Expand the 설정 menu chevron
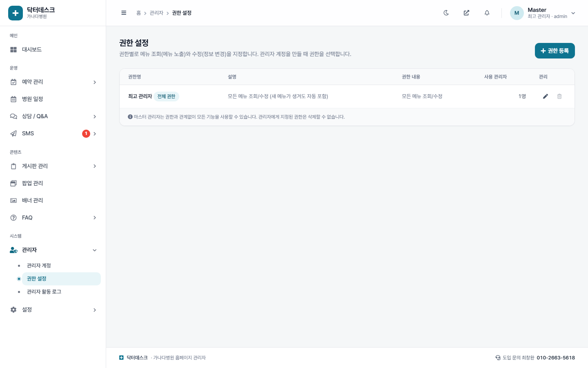The width and height of the screenshot is (588, 368). click(95, 310)
